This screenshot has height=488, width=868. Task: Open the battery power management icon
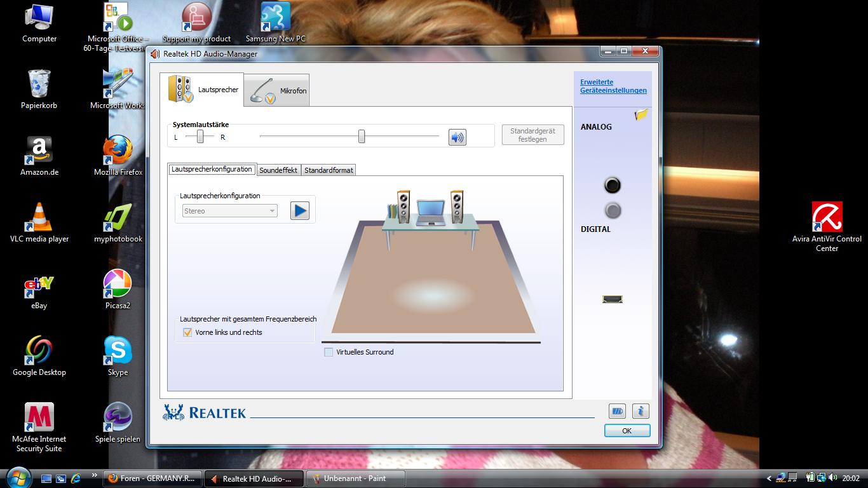point(617,411)
